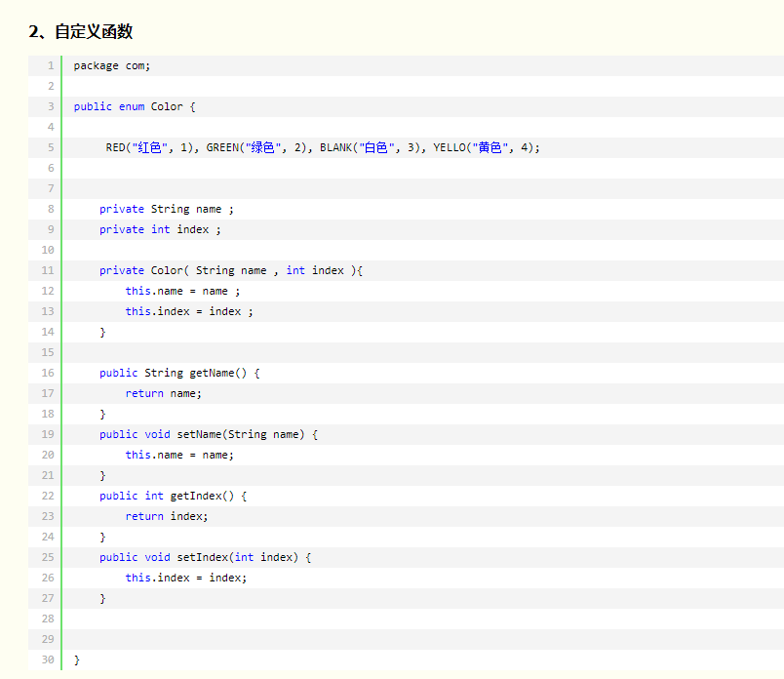Click the getName() method declaration
The width and height of the screenshot is (784, 679).
pyautogui.click(x=179, y=373)
